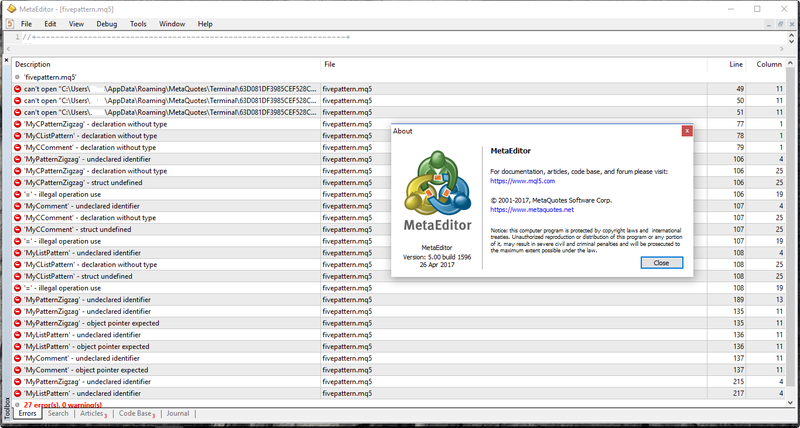
Task: Select 'MyComment' - object pointer expected row
Action: pyautogui.click(x=398, y=370)
